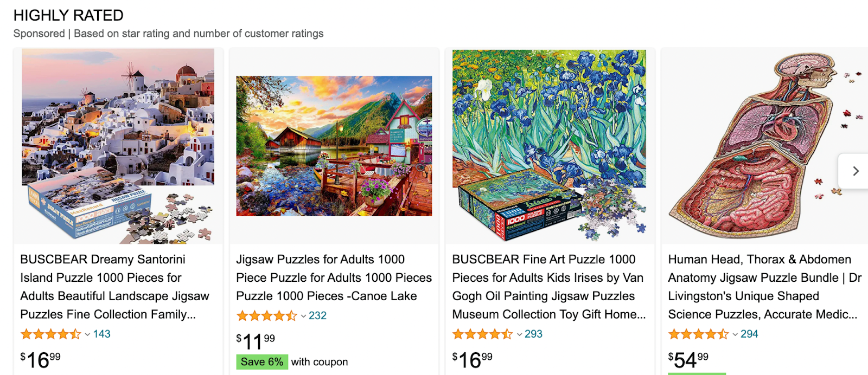Screen dimensions: 868x375
Task: View the 232 customer ratings link
Action: [x=317, y=316]
